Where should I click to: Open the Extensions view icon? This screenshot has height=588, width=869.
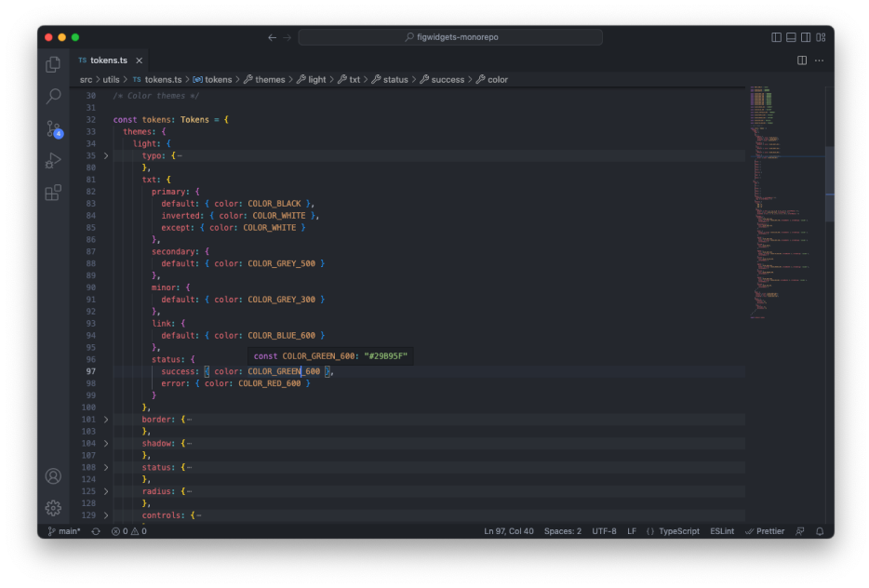[x=54, y=193]
